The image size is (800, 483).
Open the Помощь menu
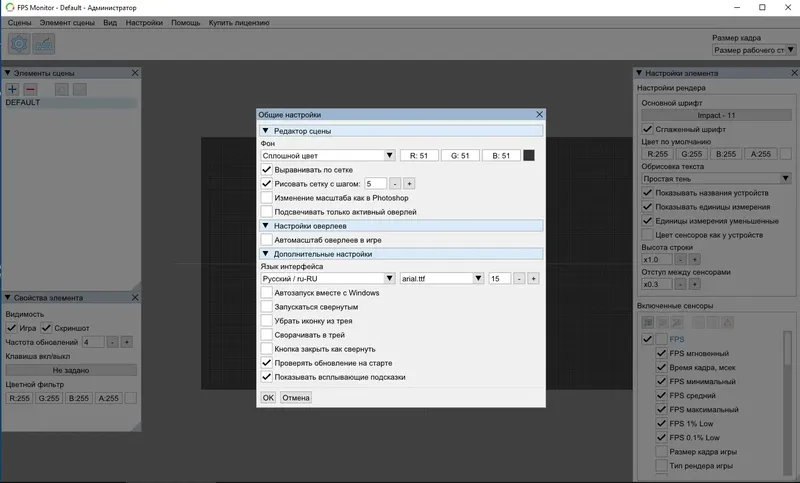click(186, 22)
